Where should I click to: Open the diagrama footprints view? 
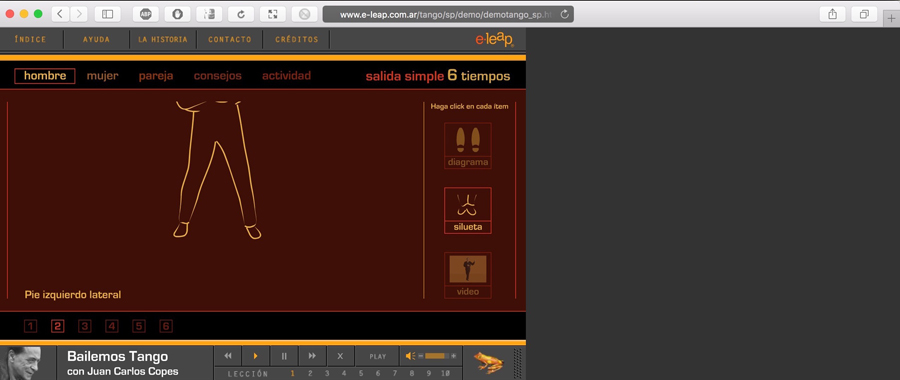click(x=467, y=146)
